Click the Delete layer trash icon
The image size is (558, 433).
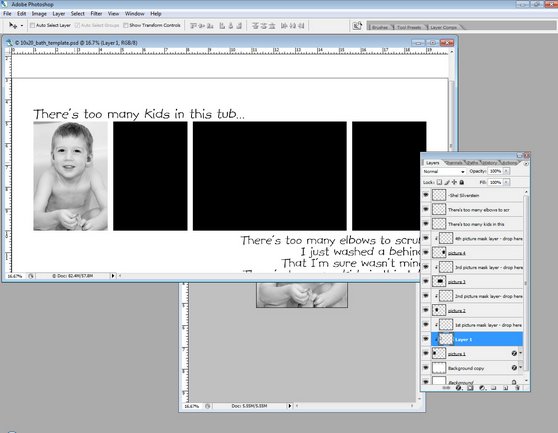point(517,388)
